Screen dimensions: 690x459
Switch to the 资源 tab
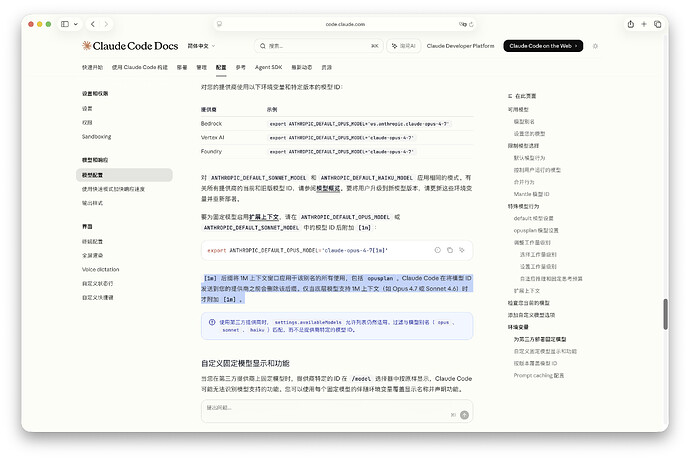click(x=327, y=67)
